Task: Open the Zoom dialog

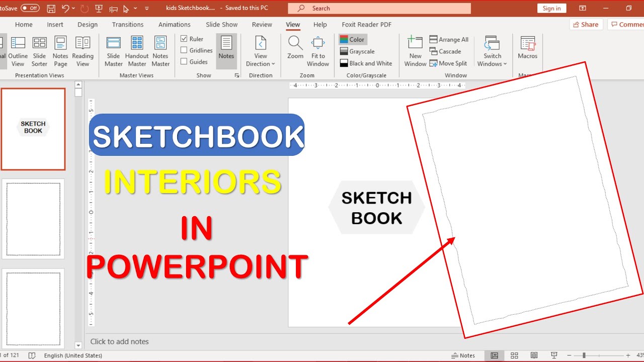Action: pyautogui.click(x=295, y=48)
